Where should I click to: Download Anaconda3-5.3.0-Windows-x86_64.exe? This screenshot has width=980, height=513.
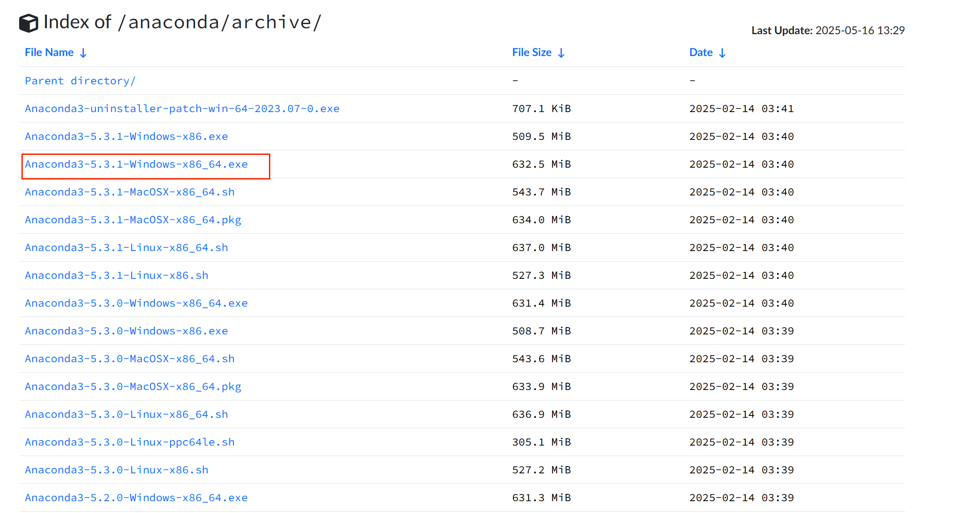136,303
